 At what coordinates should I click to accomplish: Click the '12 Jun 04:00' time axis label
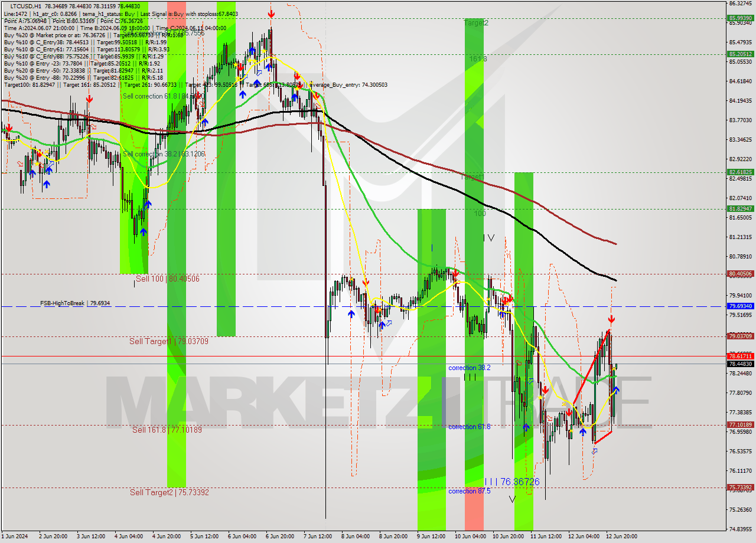point(584,537)
